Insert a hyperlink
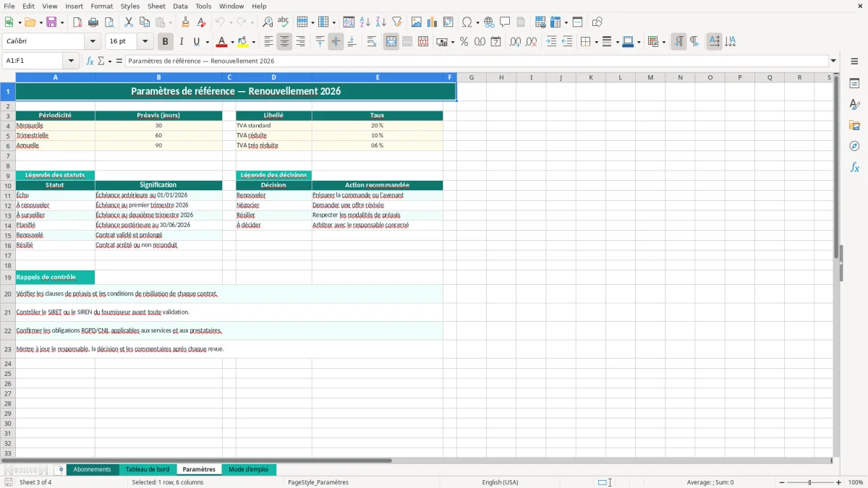868x488 pixels. click(x=489, y=22)
